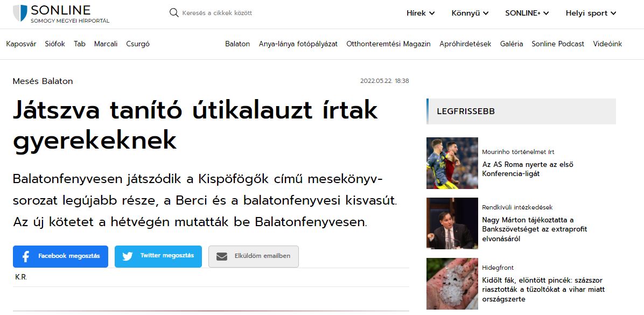Select Balaton in the navigation bar
The height and width of the screenshot is (315, 644).
coord(237,44)
